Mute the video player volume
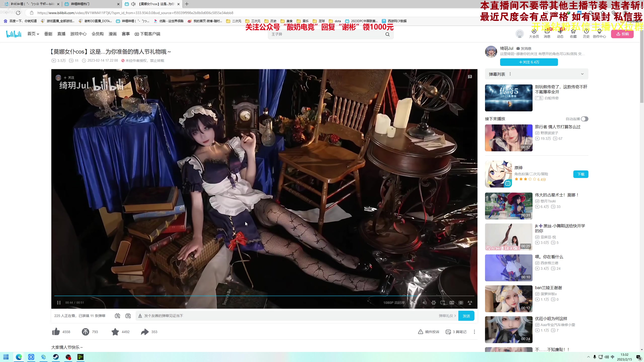Viewport: 644px width, 362px height. point(425,303)
